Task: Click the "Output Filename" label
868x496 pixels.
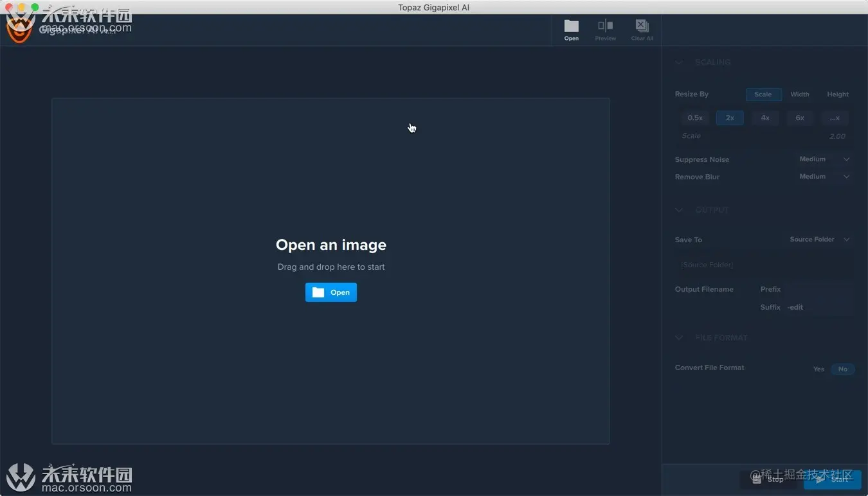Action: click(704, 289)
